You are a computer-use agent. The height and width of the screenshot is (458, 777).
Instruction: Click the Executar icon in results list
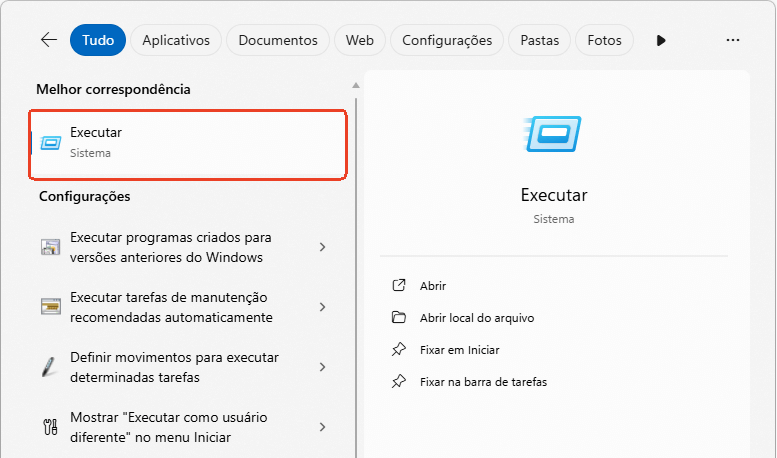point(51,143)
